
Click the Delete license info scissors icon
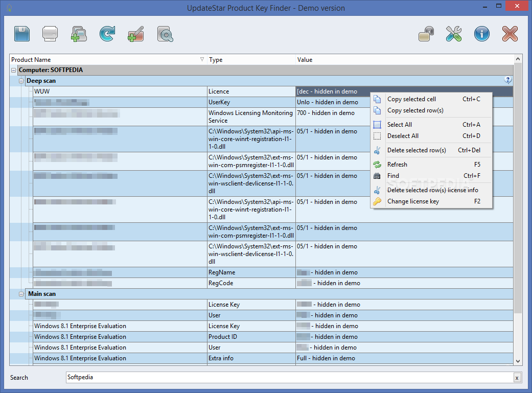(377, 190)
